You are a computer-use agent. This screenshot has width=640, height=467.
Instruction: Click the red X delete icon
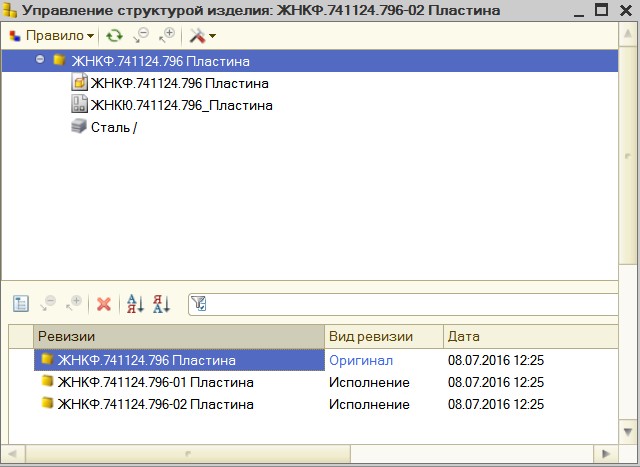click(x=103, y=304)
